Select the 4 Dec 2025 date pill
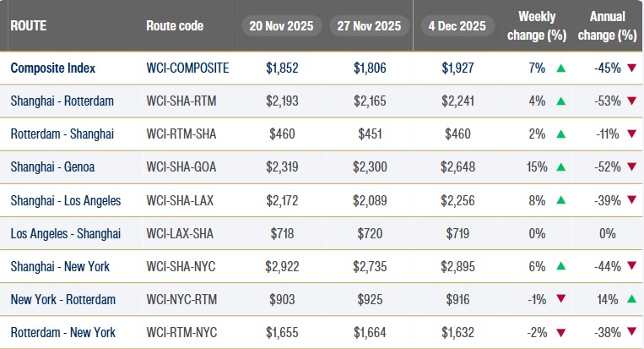Screen dimensions: 644x349 [x=458, y=25]
